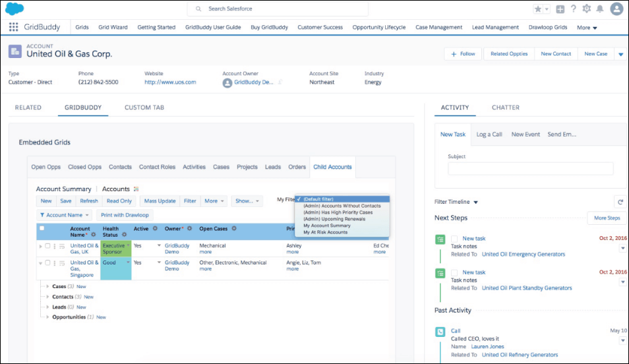Click the gear icon on Account Name column
629x364 pixels.
click(94, 234)
